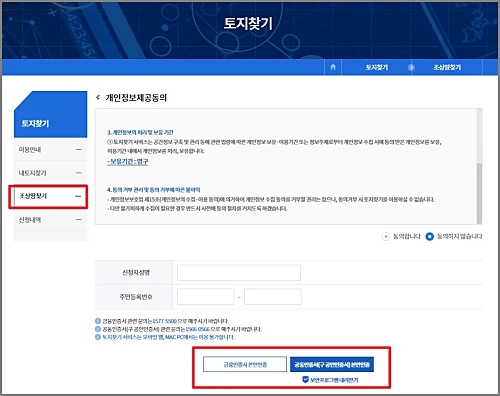
Task: Click the 1577-5500 phone number link
Action: pyautogui.click(x=164, y=321)
